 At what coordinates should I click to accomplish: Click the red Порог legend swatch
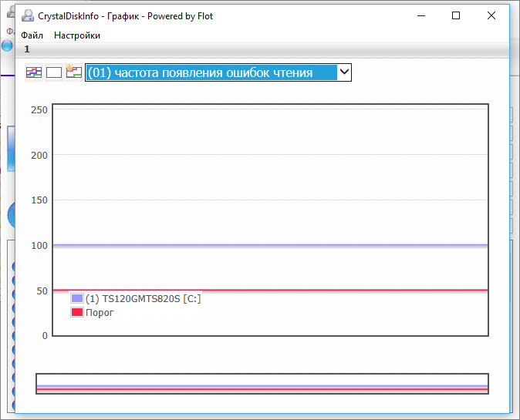(77, 312)
